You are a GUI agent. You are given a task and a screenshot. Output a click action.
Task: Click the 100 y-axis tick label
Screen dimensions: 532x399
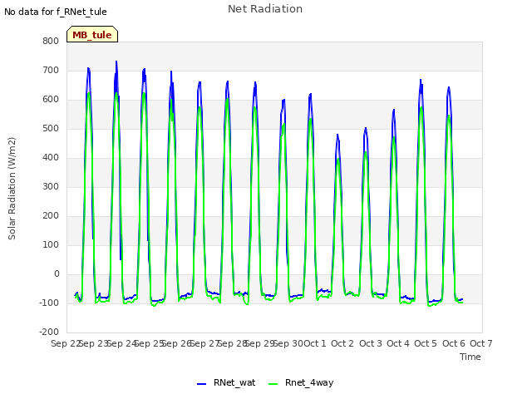tap(51, 245)
